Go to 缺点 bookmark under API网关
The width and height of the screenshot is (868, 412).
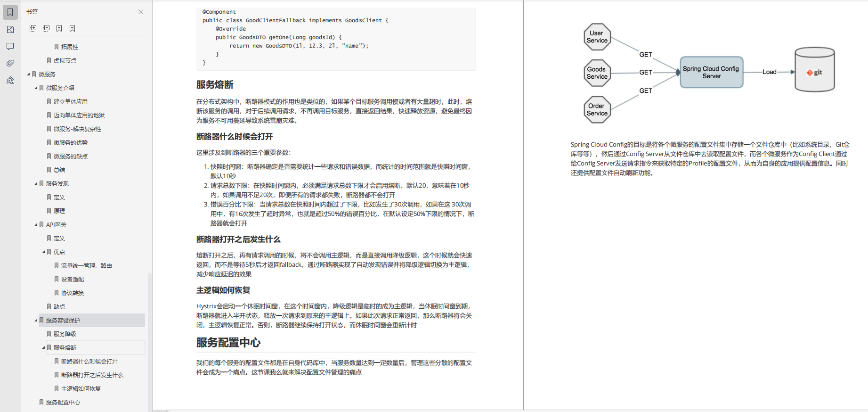59,306
